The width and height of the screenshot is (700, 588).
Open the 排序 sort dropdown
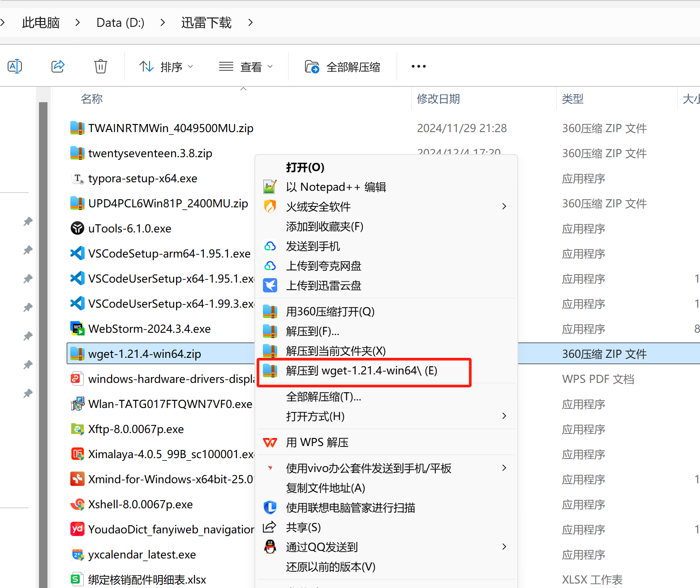166,67
